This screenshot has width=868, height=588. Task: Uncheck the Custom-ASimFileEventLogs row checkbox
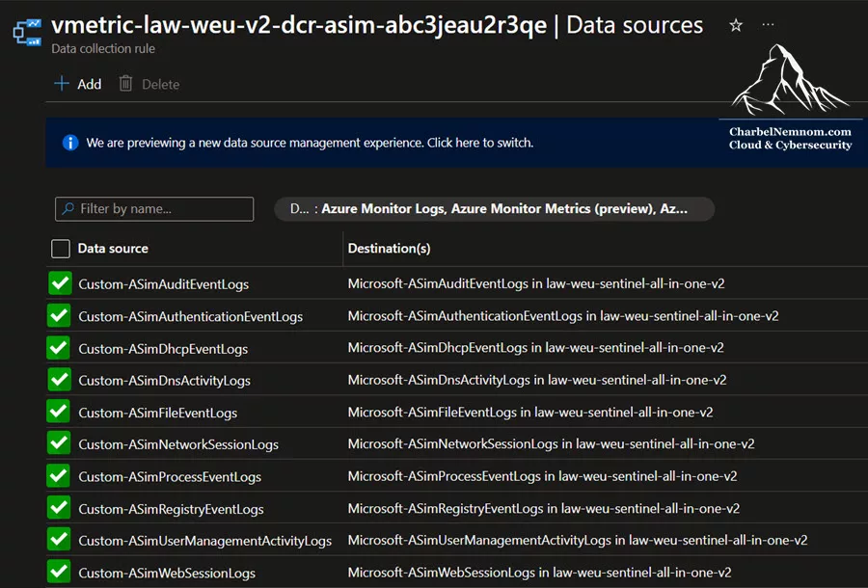[59, 412]
